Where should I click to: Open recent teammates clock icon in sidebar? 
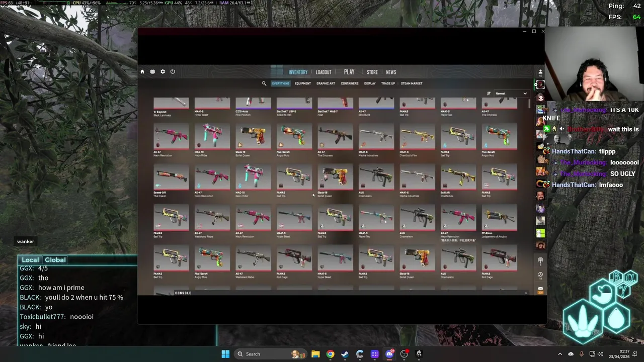coord(540,275)
